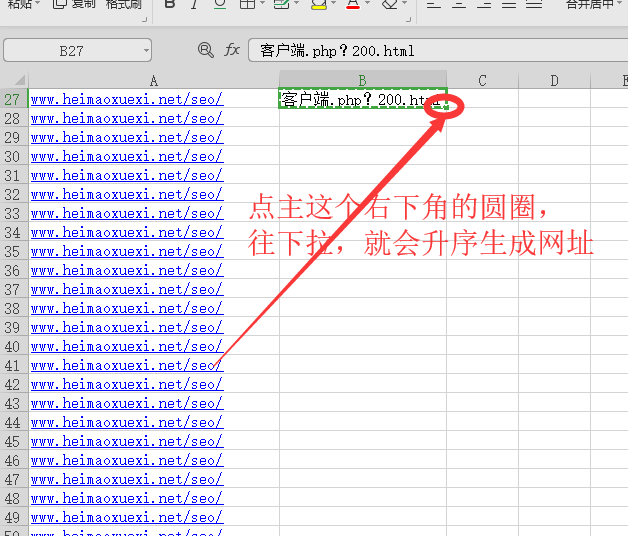Click formula bar with 客户端.php?200.html
628x536 pixels.
coord(438,50)
